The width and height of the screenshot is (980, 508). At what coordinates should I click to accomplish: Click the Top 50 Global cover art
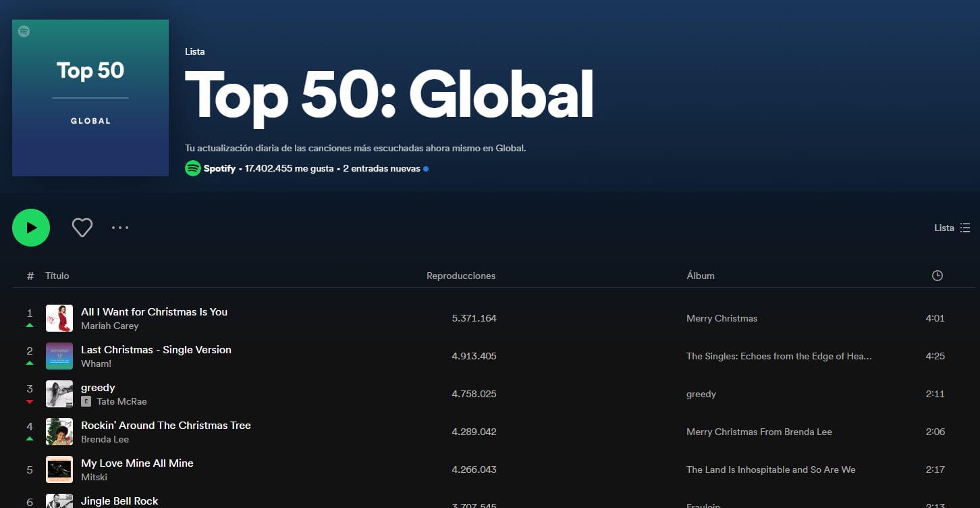pos(90,98)
